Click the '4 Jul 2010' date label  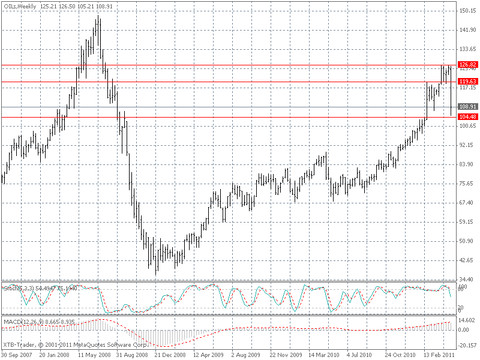(359, 354)
